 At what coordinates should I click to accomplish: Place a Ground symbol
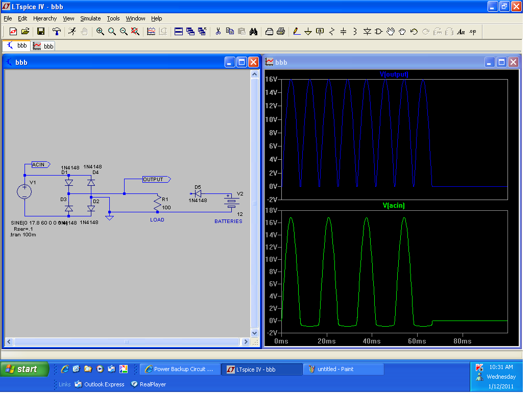pos(308,32)
